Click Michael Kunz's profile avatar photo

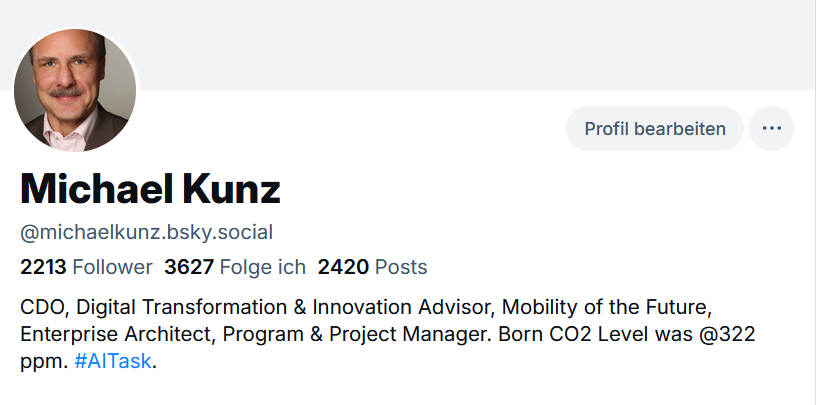tap(75, 91)
